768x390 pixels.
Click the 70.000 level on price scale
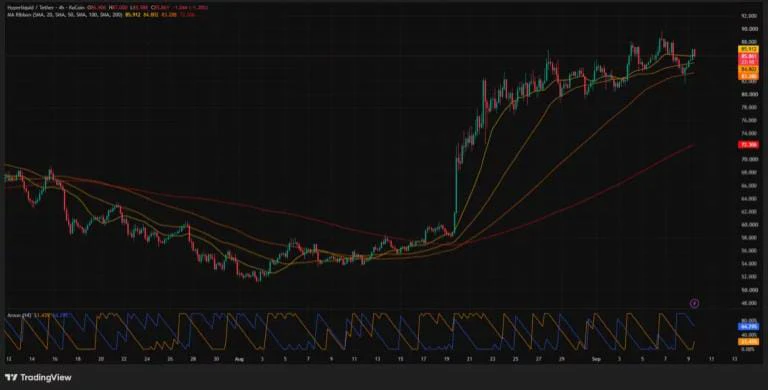point(750,159)
